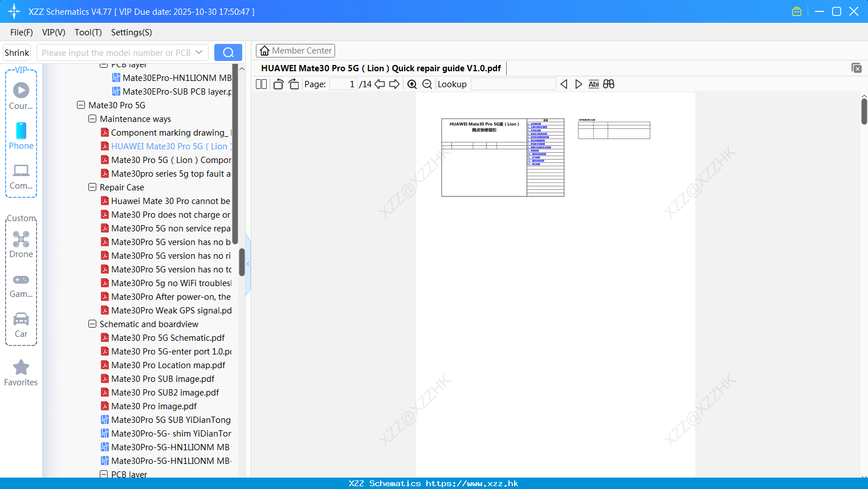The height and width of the screenshot is (489, 868).
Task: Collapse the sidebar with the panel handle
Action: (x=248, y=264)
